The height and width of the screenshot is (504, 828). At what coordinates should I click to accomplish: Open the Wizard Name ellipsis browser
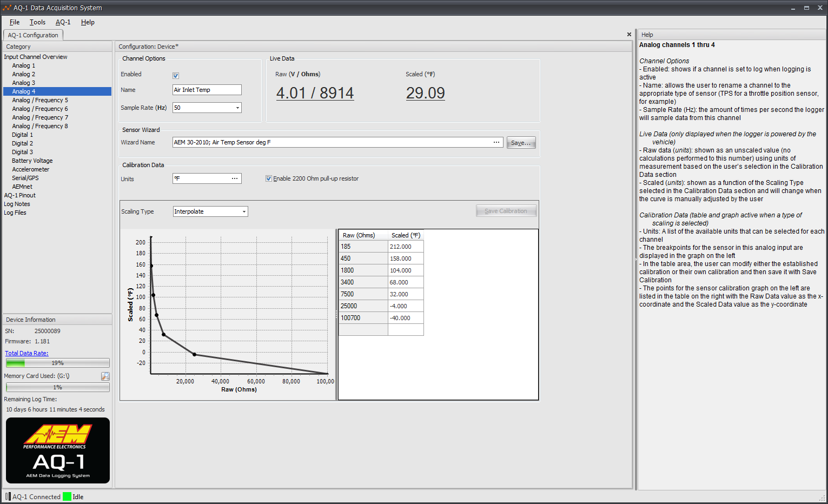pos(496,142)
